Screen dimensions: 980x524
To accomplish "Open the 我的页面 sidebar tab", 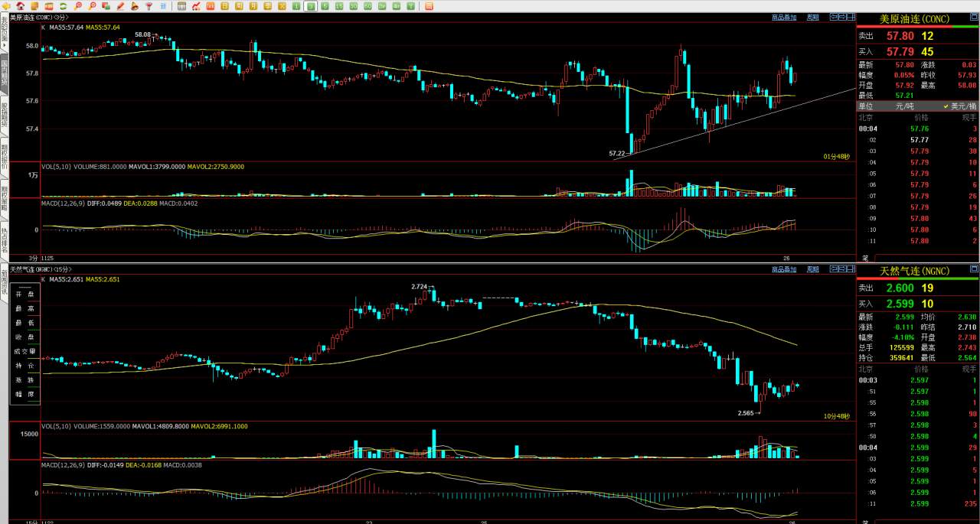I will 4,32.
